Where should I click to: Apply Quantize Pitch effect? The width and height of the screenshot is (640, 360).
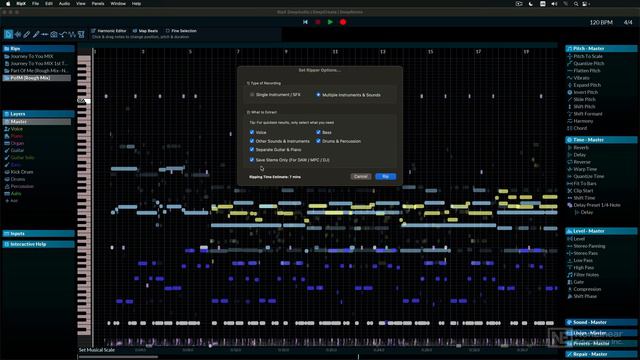(x=589, y=64)
